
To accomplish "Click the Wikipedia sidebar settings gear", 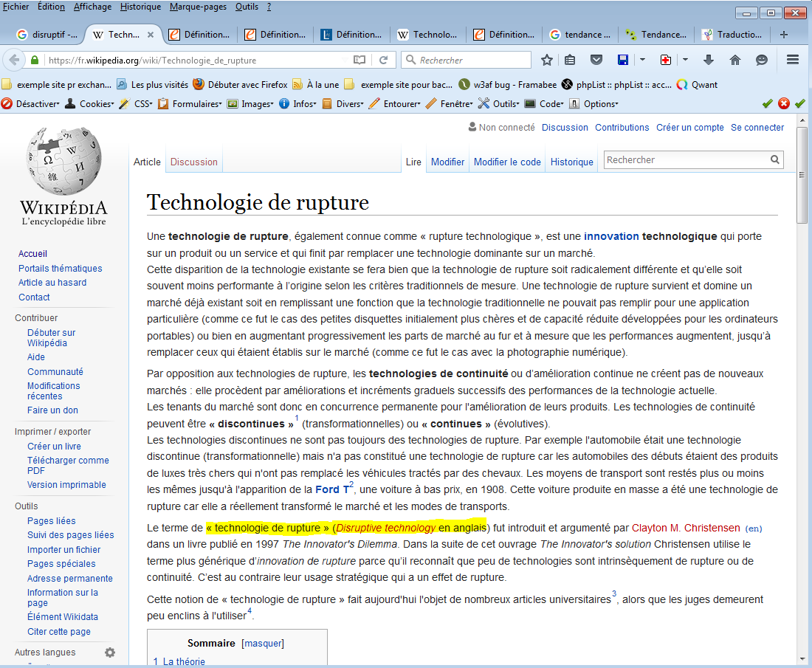I will (x=110, y=652).
